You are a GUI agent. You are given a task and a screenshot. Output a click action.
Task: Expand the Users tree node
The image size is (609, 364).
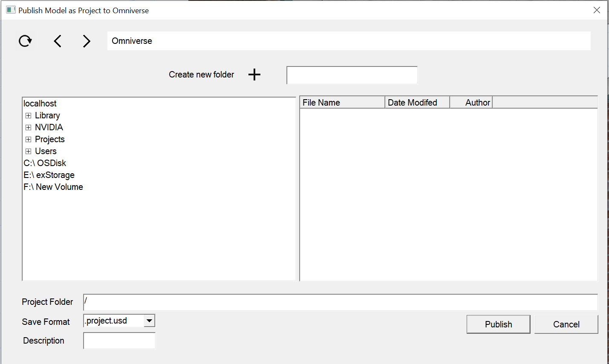pos(28,151)
